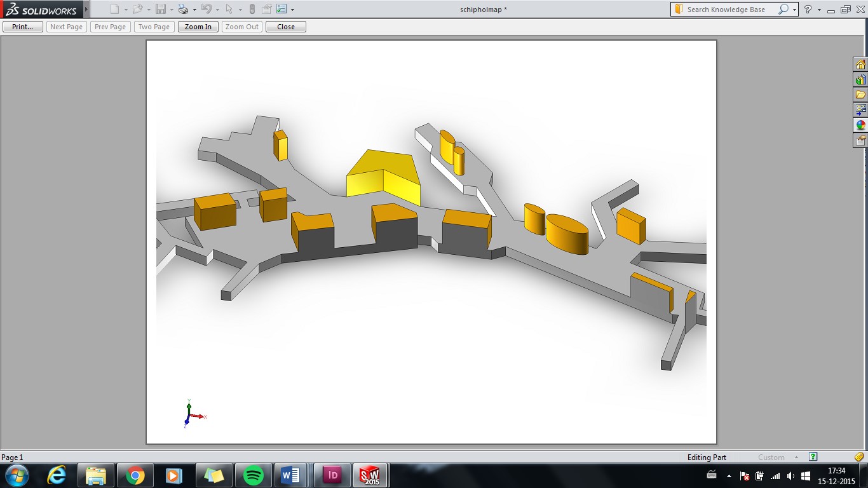
Task: Click the New document icon
Action: pyautogui.click(x=114, y=10)
